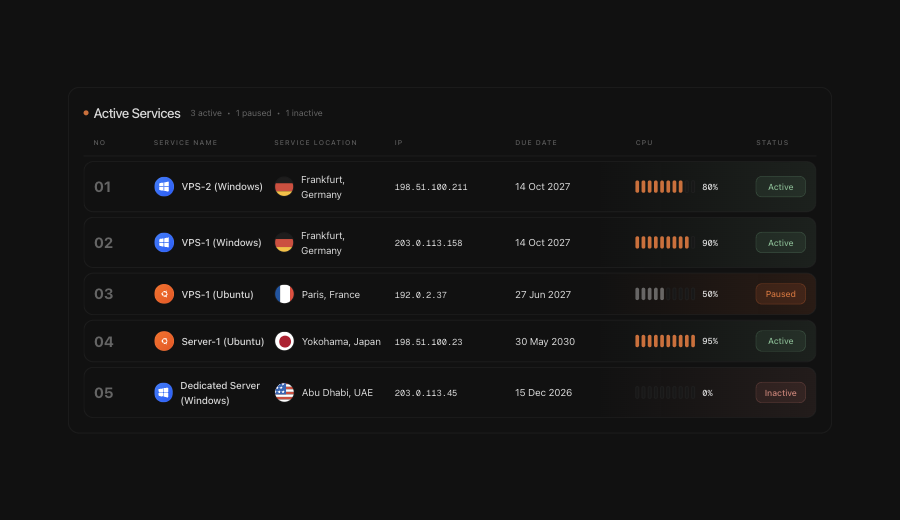Viewport: 900px width, 520px height.
Task: Click the Windows icon beside VPS-1 (Windows)
Action: tap(164, 242)
